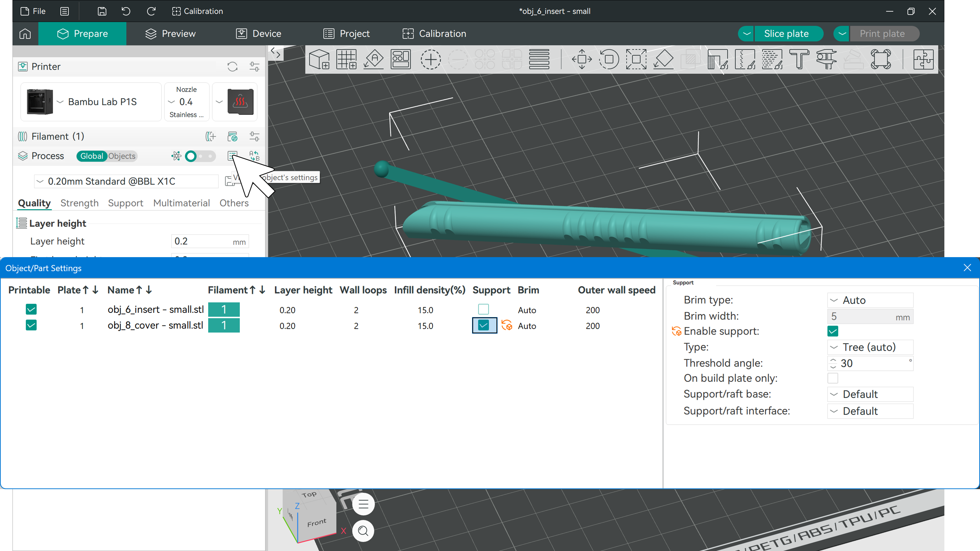Toggle Printable for obj_8_cover - small.stl

tap(31, 325)
